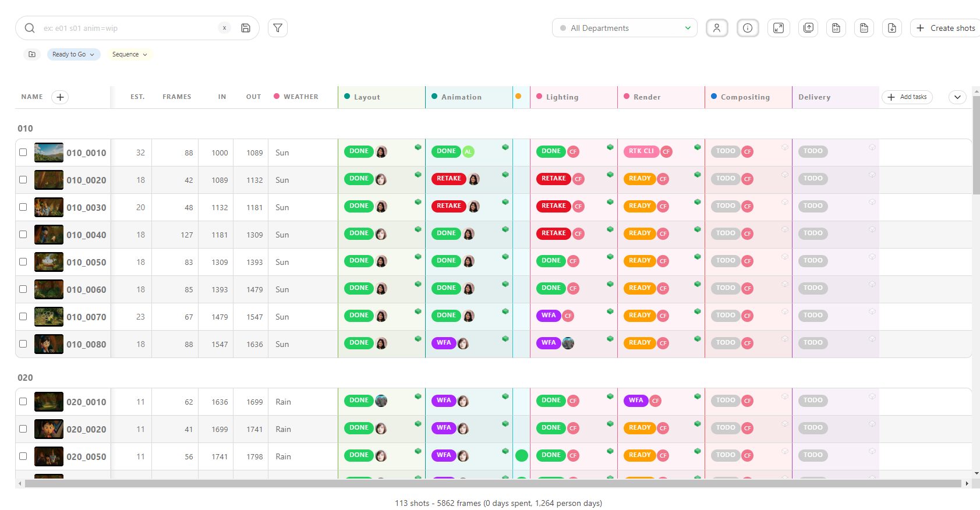Select shot 010_0080 checkbox
The width and height of the screenshot is (980, 510).
pos(23,343)
